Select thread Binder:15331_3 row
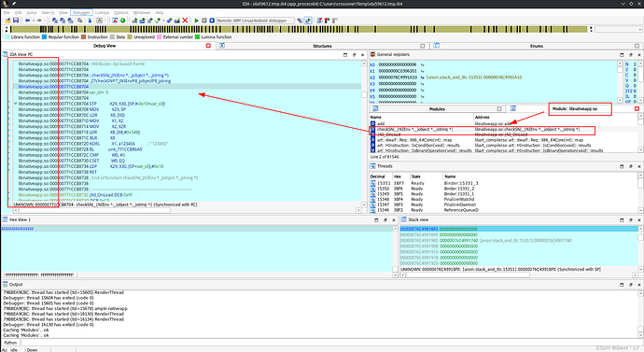Image resolution: width=644 pixels, height=352 pixels. point(503,183)
